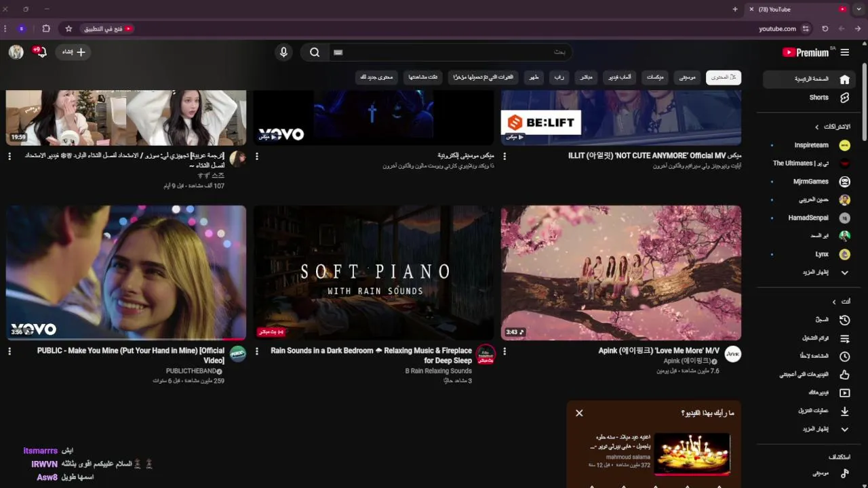868x488 pixels.
Task: Open Lynx subscription channel
Action: click(810, 254)
